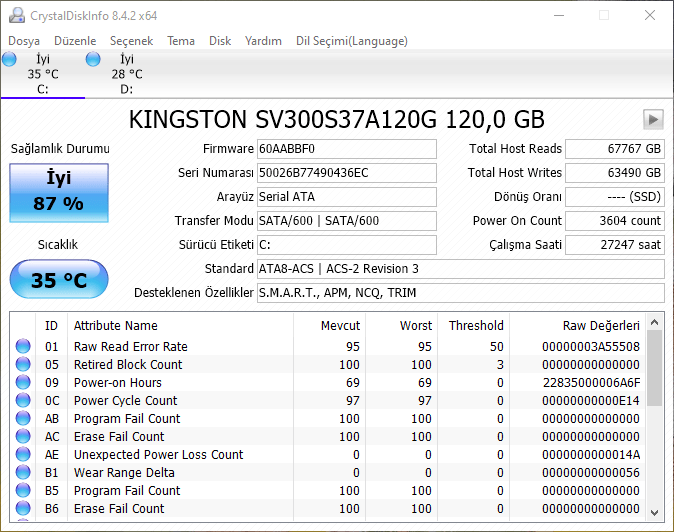Click Dönüş Oranı value ---- (SSD)
Viewport: 674px width, 532px height.
pos(615,197)
